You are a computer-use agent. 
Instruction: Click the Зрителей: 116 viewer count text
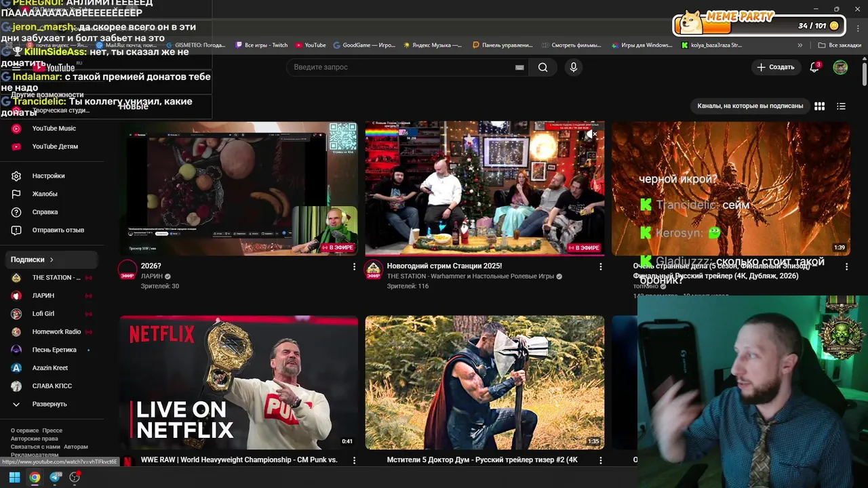click(x=408, y=286)
